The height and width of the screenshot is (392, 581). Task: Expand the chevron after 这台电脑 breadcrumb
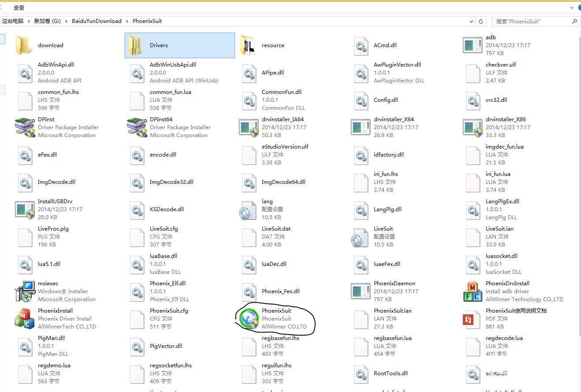29,21
